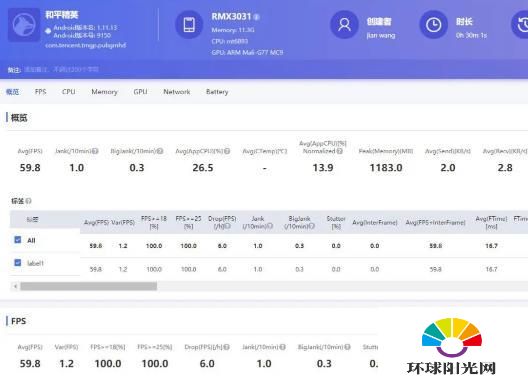Image resolution: width=528 pixels, height=384 pixels.
Task: Click help icon beside overview Jank(/10min)
Action: (95, 151)
